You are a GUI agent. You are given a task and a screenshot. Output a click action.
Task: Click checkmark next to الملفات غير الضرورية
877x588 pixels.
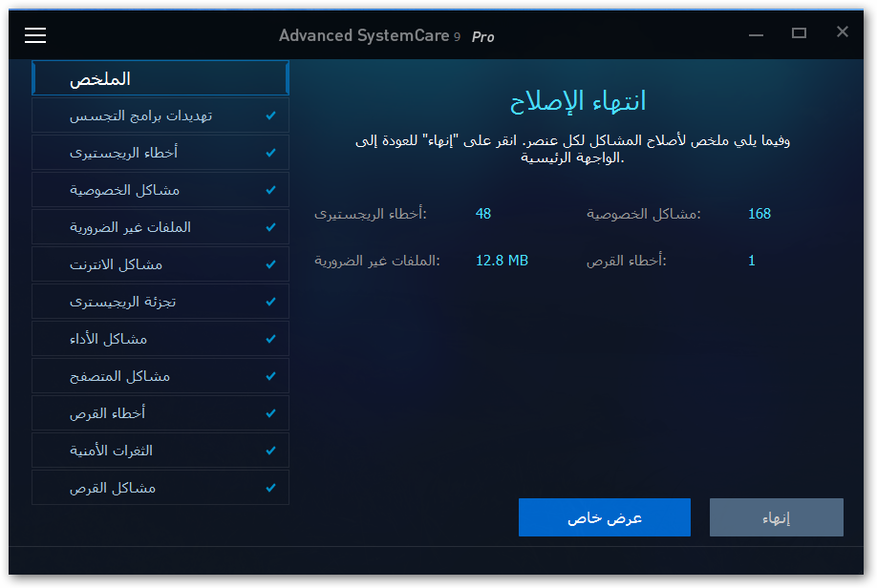(x=271, y=227)
